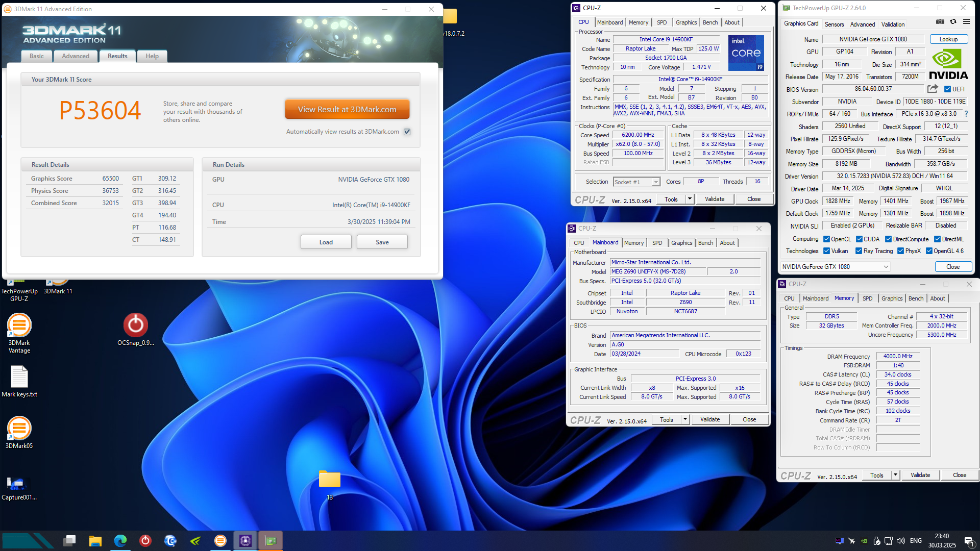The width and height of the screenshot is (980, 551).
Task: Open folder named 13 on desktop
Action: pyautogui.click(x=330, y=485)
